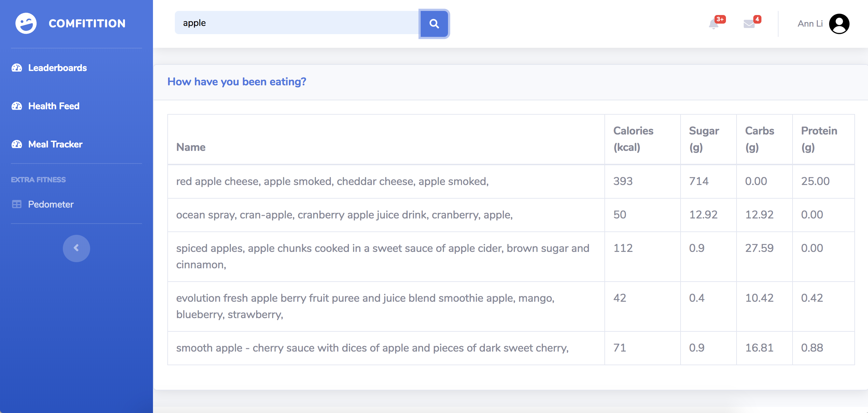
Task: Click the Comfitition smiley logo
Action: 26,23
